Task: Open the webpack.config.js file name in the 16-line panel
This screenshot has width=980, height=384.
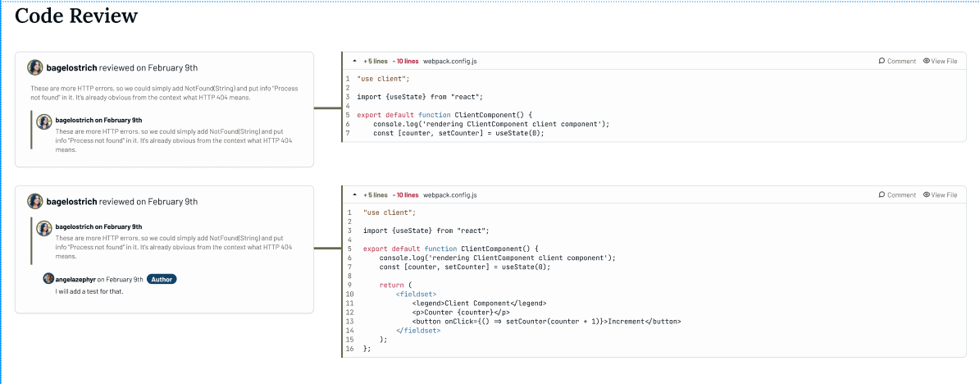Action: click(x=450, y=195)
